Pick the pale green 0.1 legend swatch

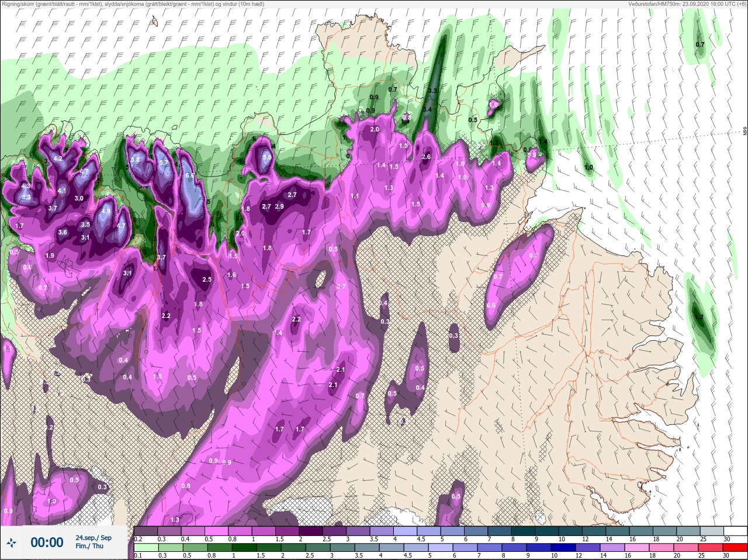click(x=146, y=548)
